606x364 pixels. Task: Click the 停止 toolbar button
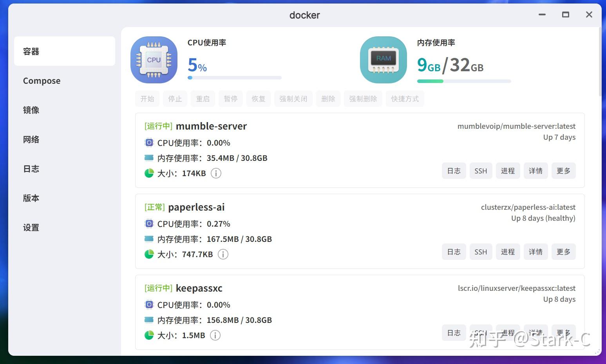coord(175,99)
